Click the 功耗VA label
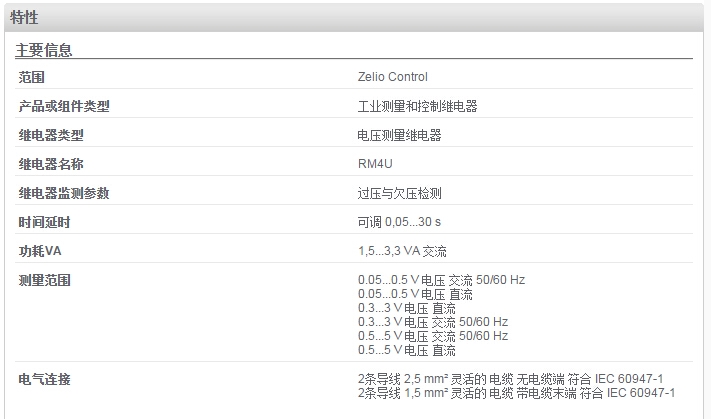 point(40,251)
